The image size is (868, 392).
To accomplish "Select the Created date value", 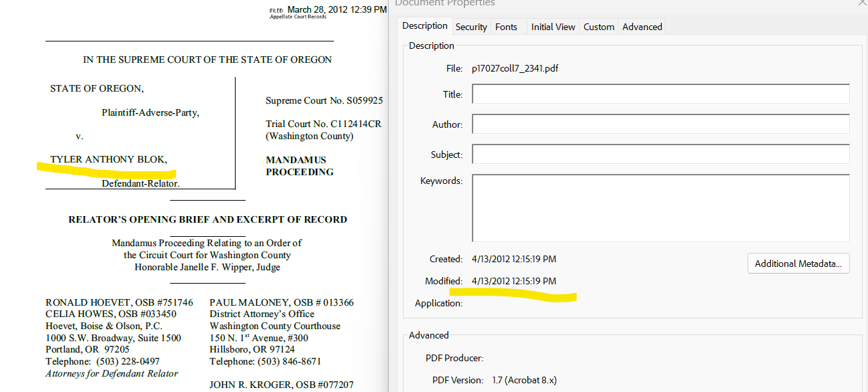I will [514, 259].
